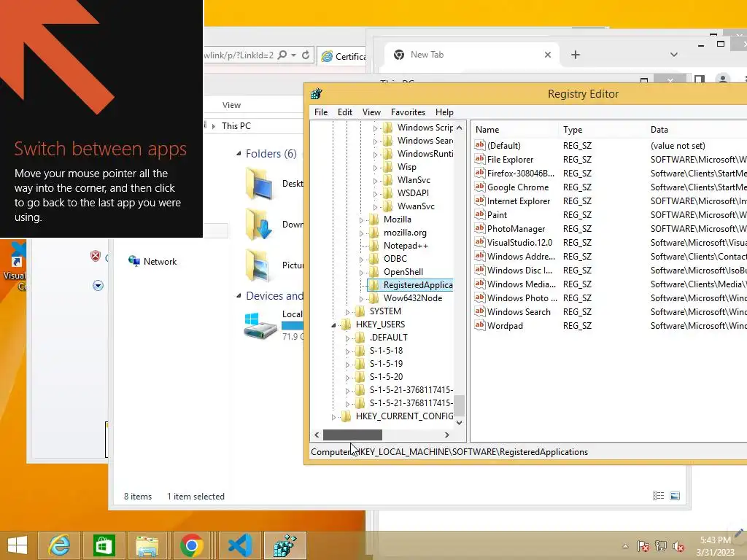Open the Windows Store from the taskbar
Image resolution: width=747 pixels, height=560 pixels.
104,545
